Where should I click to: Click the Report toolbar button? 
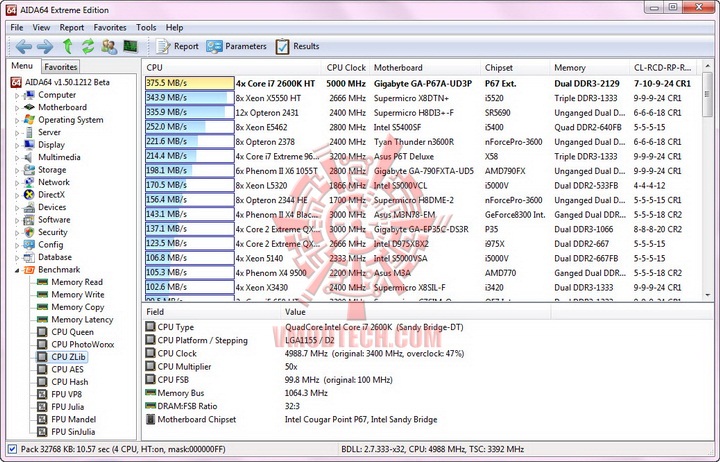point(177,46)
